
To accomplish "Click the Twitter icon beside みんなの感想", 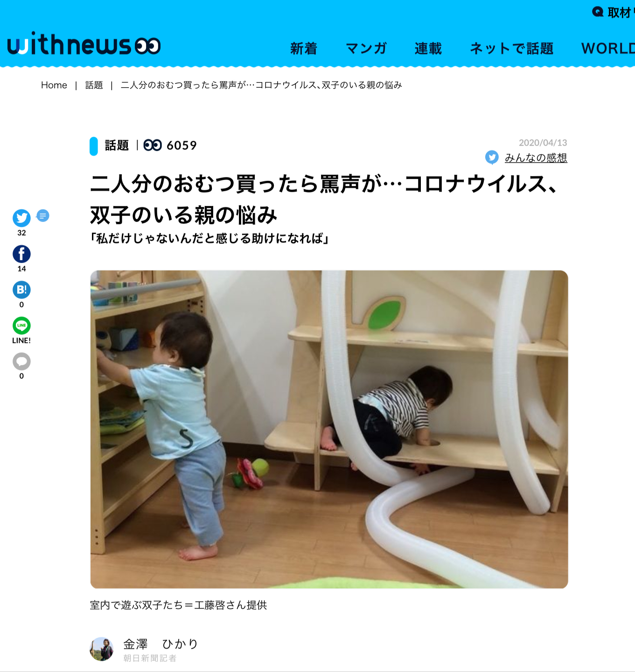I will [x=492, y=158].
